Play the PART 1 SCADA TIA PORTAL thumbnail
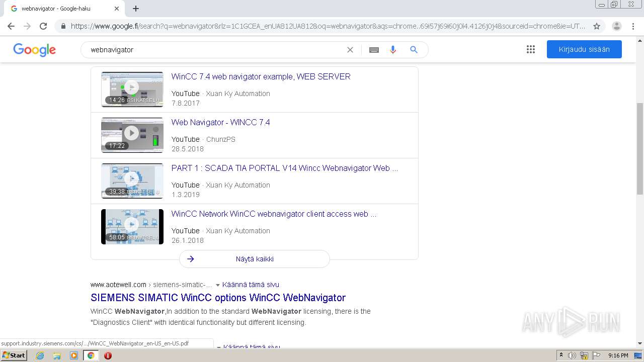Image resolution: width=644 pixels, height=362 pixels. click(132, 180)
